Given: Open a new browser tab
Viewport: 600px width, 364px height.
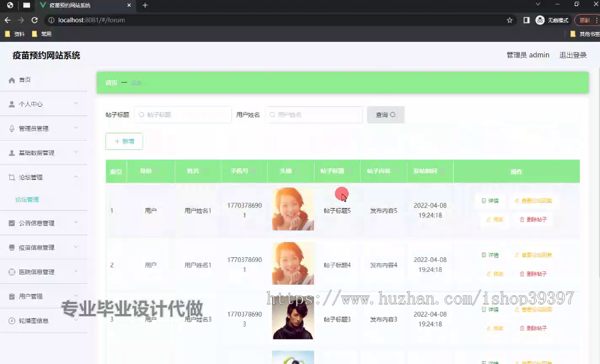Looking at the screenshot, I should pos(145,5).
